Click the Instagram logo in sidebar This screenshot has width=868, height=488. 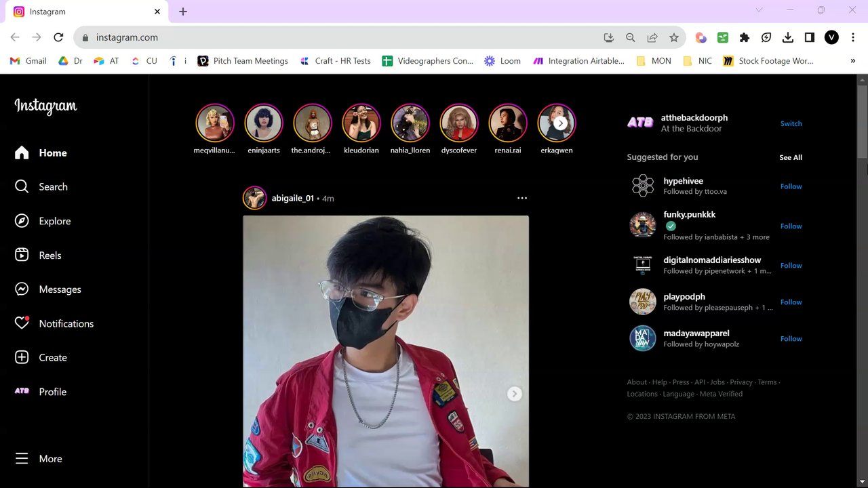pos(46,106)
